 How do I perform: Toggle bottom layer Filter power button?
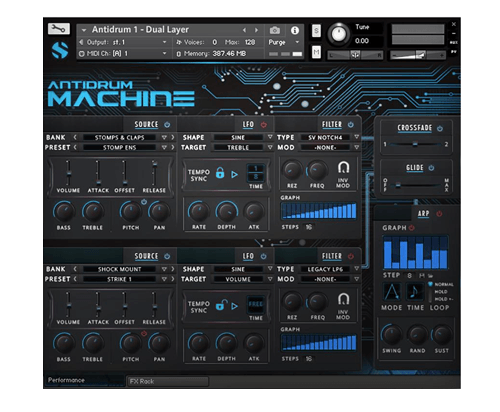(x=351, y=256)
